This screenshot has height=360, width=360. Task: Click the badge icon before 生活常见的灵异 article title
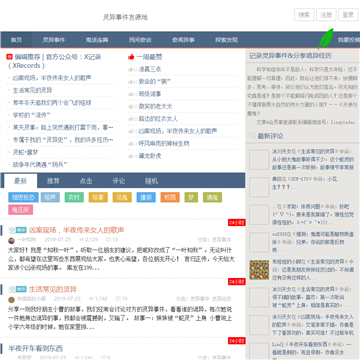pos(17,289)
